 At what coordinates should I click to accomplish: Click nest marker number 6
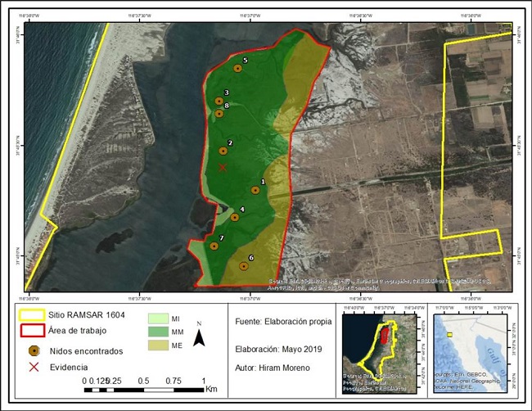click(244, 266)
